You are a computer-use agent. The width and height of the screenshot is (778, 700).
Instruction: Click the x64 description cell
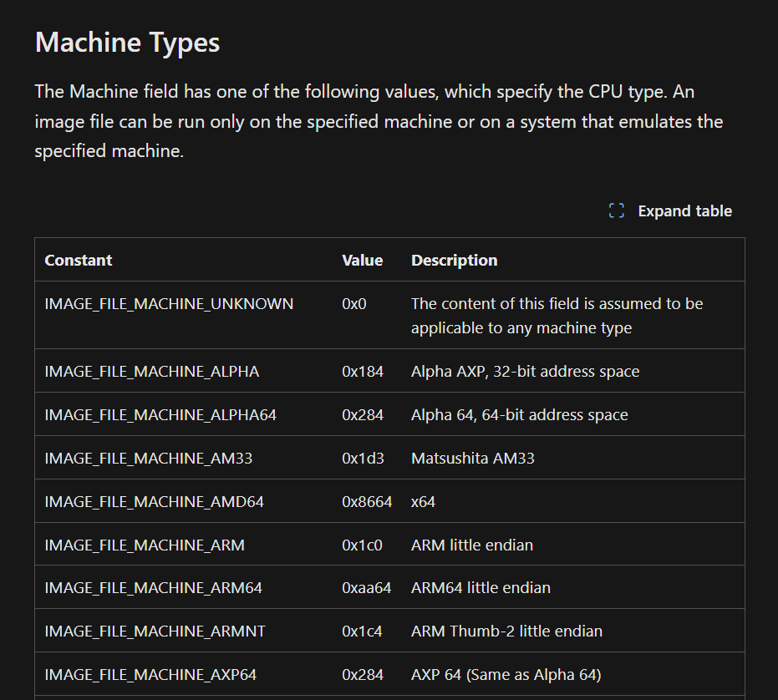point(423,501)
